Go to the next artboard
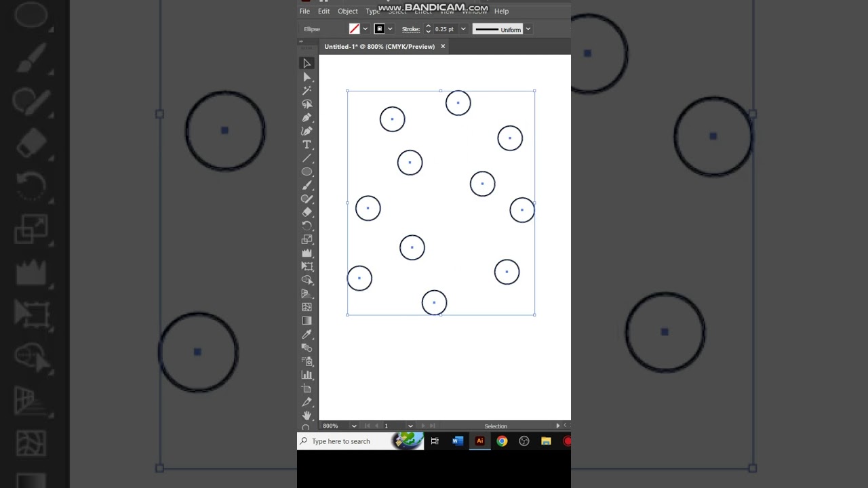868x488 pixels. [x=423, y=426]
